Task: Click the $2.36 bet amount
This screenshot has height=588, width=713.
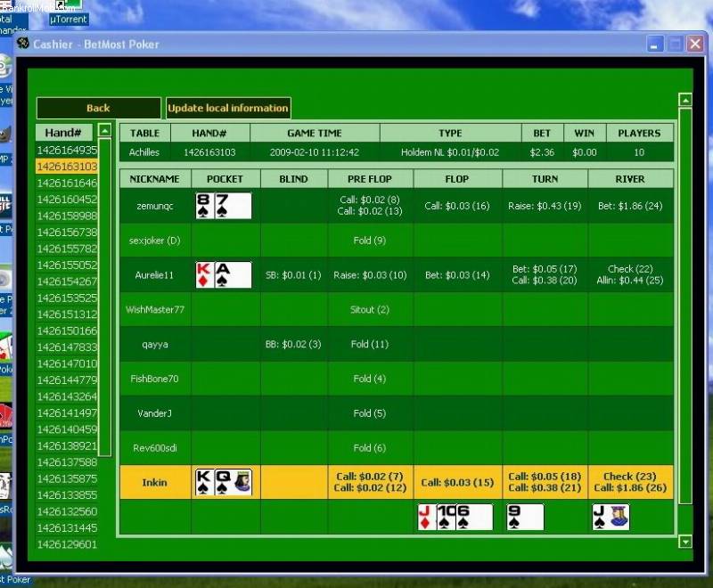Action: [x=542, y=152]
